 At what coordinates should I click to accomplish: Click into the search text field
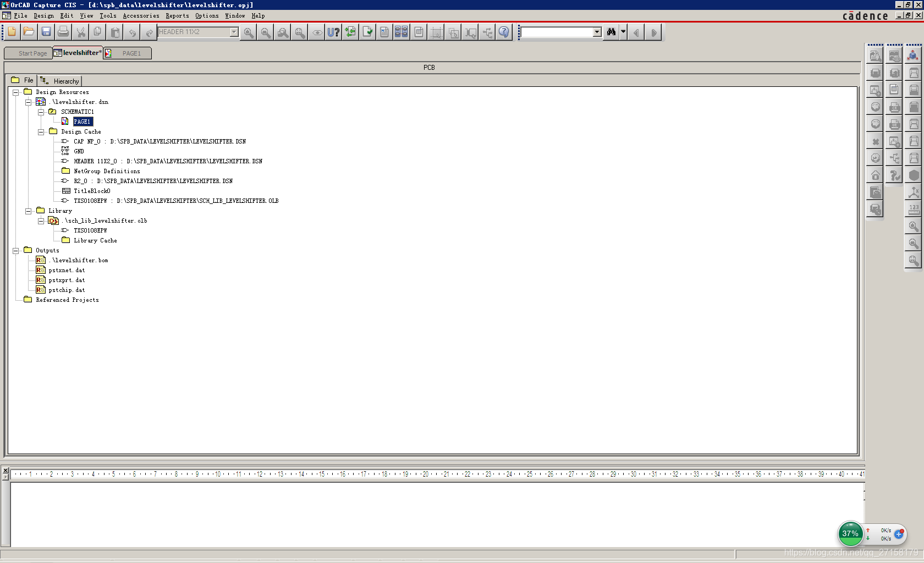click(x=557, y=32)
